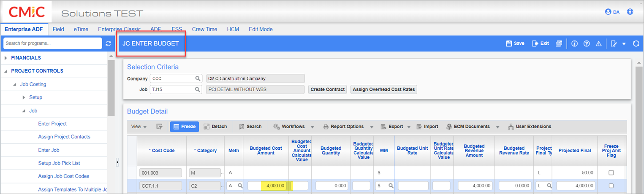Viewport: 644px width, 194px height.
Task: Collapse the Job Costing tree node
Action: pos(15,84)
